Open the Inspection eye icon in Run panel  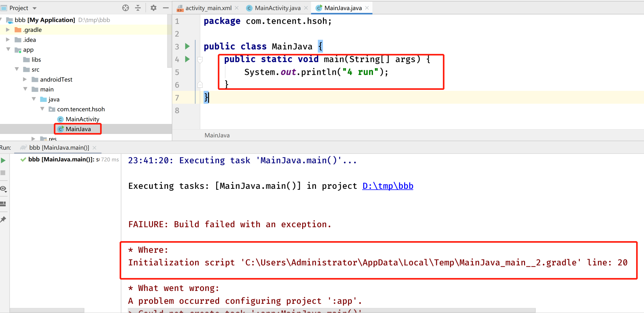[x=3, y=188]
